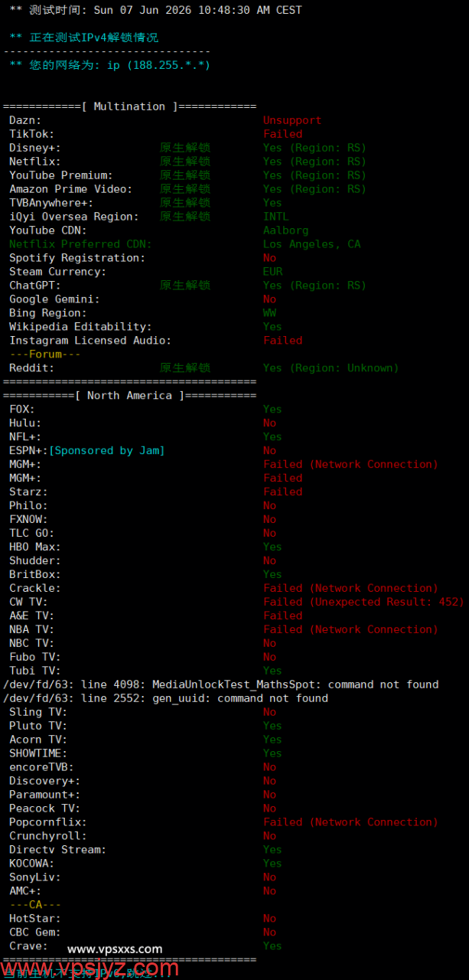
Task: Select the Google Gemini label
Action: coord(54,299)
